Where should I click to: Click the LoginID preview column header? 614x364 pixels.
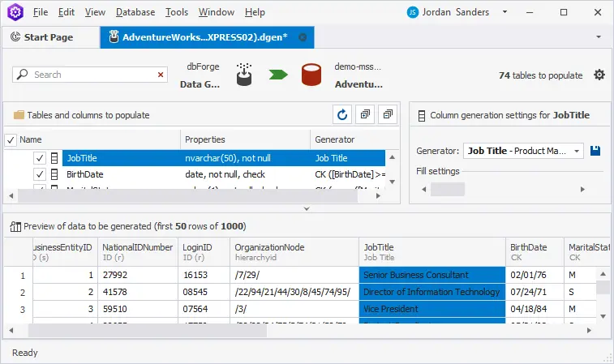(x=204, y=251)
